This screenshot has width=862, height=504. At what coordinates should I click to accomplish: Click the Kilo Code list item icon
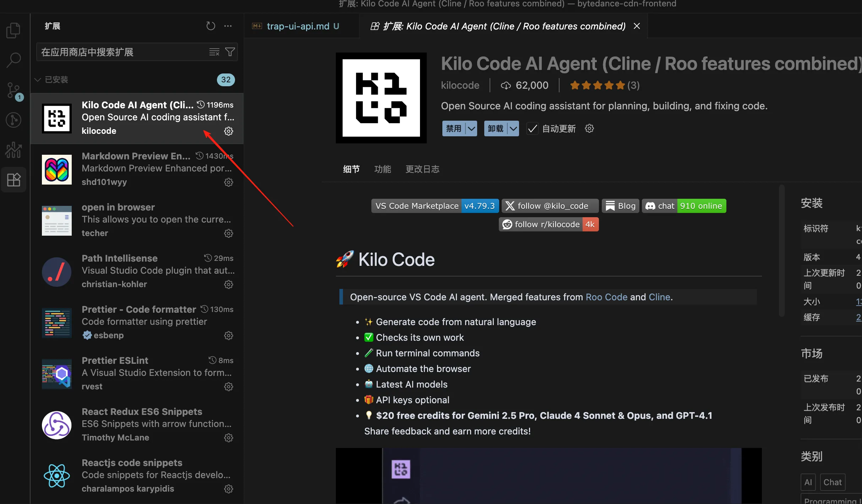tap(57, 118)
